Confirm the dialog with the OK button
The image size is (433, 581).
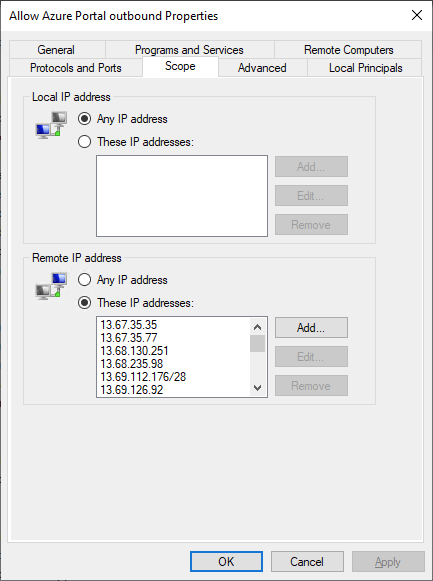click(x=226, y=561)
